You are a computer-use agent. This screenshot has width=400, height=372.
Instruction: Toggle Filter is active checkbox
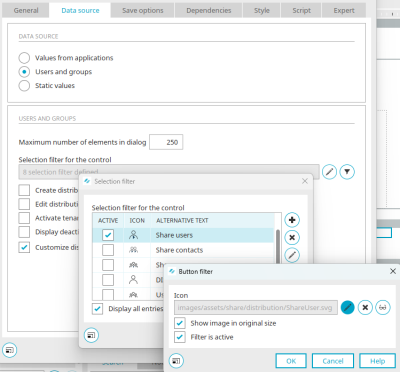180,337
